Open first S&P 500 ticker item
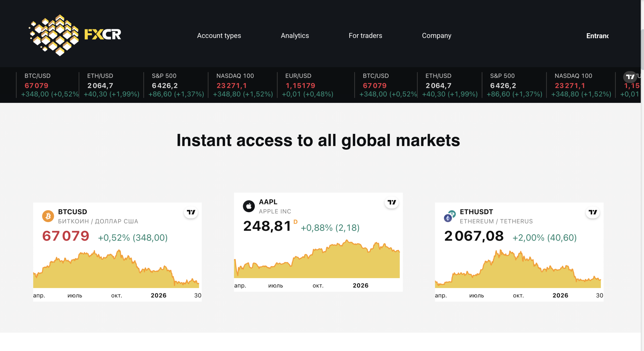Screen dimensions: 644x351 (x=176, y=85)
